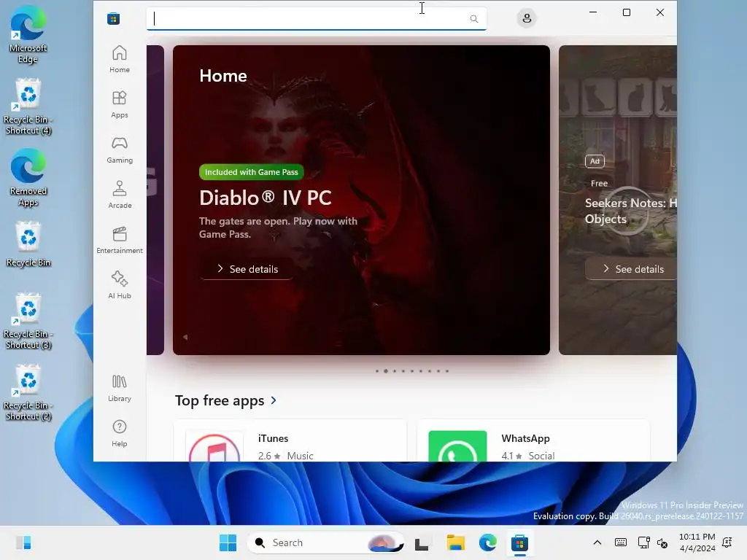747x560 pixels.
Task: Select the second carousel page dot
Action: click(x=385, y=371)
